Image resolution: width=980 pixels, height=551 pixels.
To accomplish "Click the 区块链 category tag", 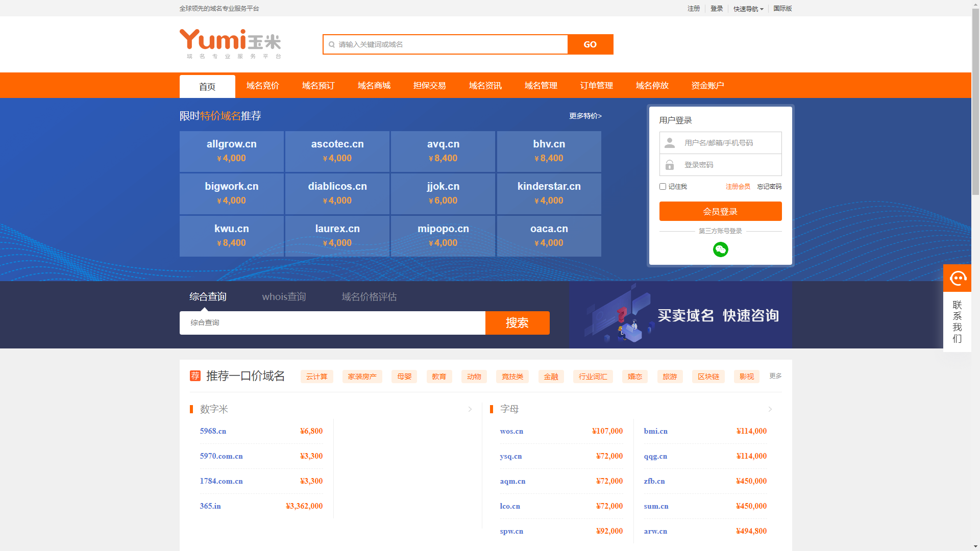I will (708, 377).
